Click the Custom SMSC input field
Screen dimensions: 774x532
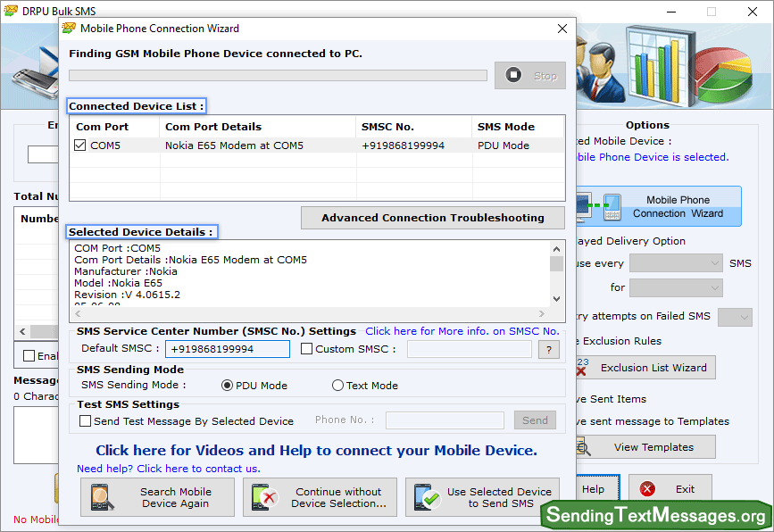[470, 349]
